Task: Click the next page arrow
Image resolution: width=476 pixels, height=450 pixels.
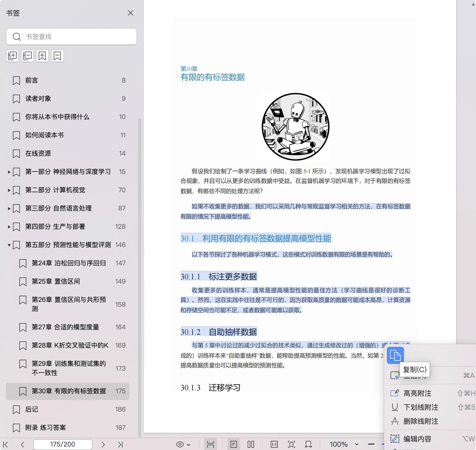Action: pos(103,444)
